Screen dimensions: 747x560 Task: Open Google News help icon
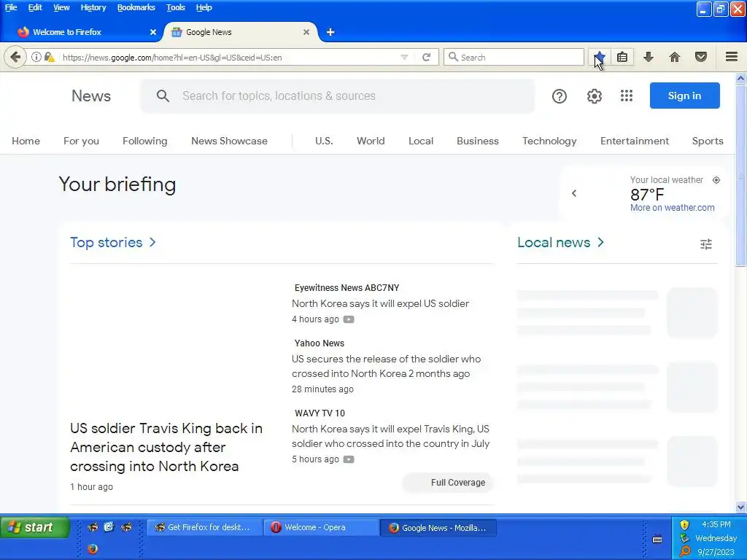(560, 96)
